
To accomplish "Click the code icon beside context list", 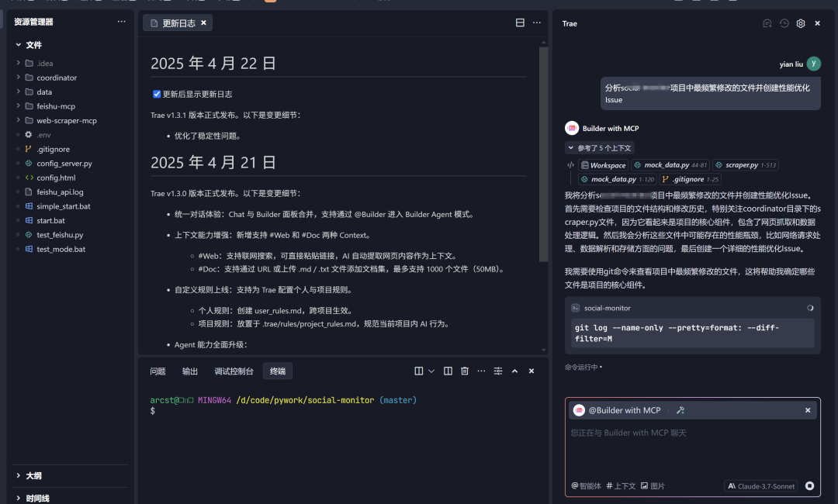I will (x=570, y=165).
